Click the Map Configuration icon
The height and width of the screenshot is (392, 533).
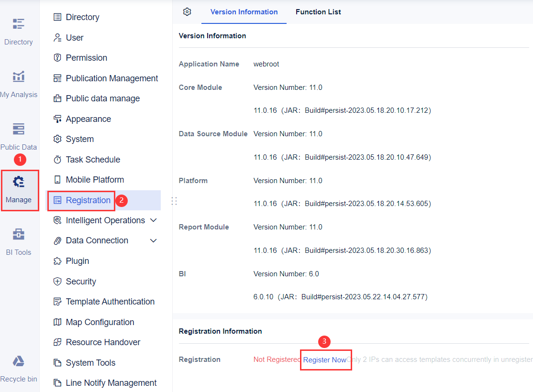pos(57,322)
